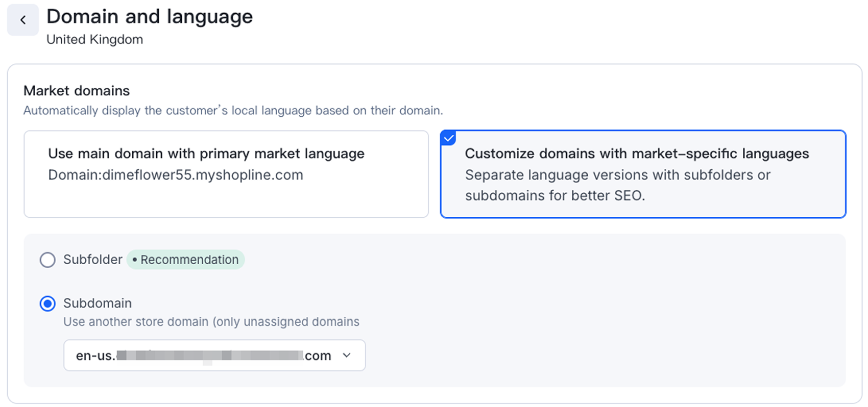Click the United Kingdom subtitle
This screenshot has height=407, width=868.
tap(95, 39)
